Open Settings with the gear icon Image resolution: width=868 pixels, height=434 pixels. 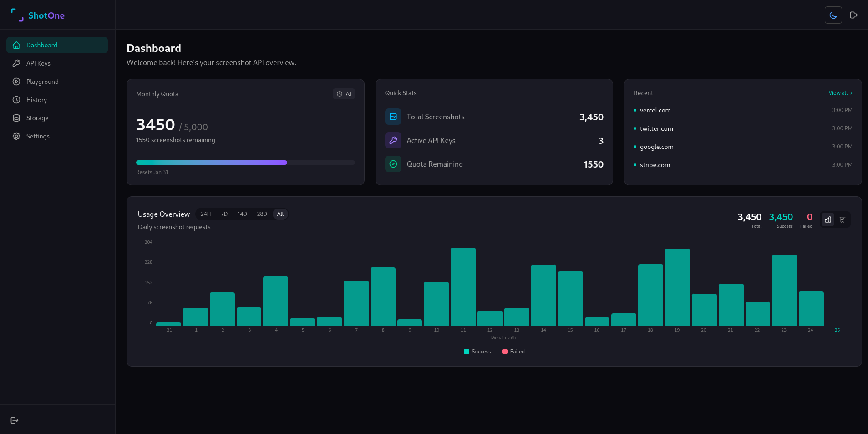pyautogui.click(x=16, y=136)
